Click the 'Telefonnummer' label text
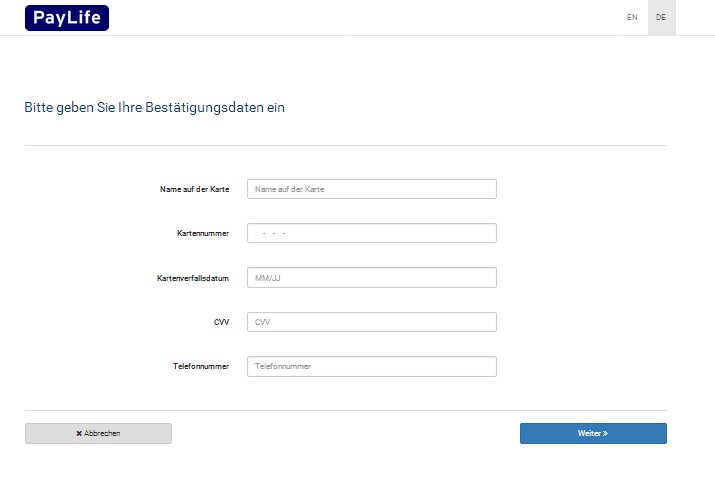 pos(201,366)
